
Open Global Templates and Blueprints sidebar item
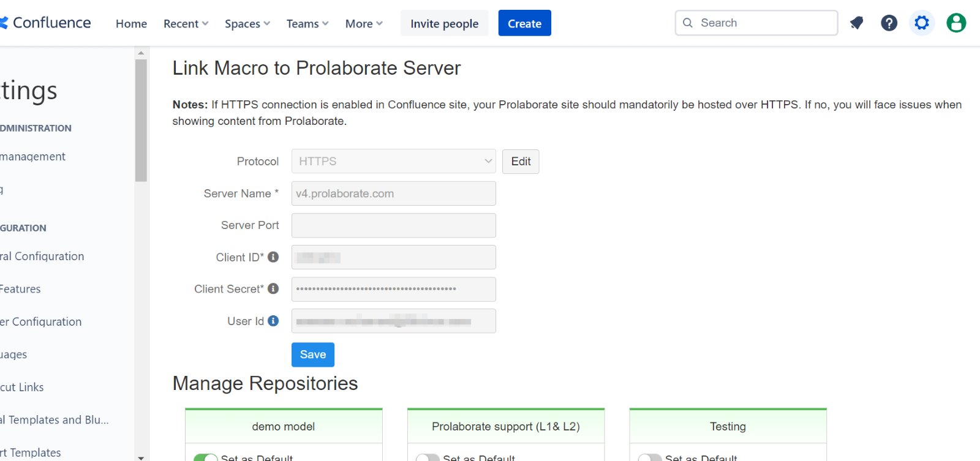(x=55, y=419)
